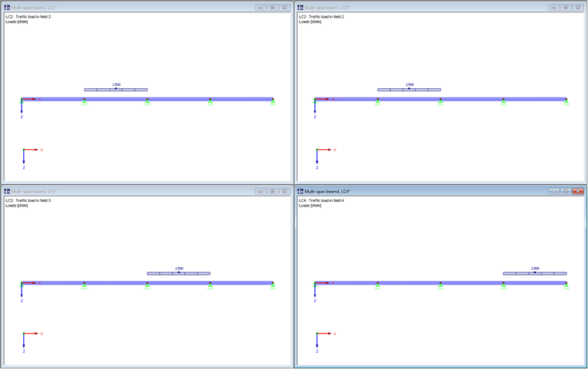588x369 pixels.
Task: Maximize the Multi-span beam4 window
Action: pyautogui.click(x=566, y=191)
